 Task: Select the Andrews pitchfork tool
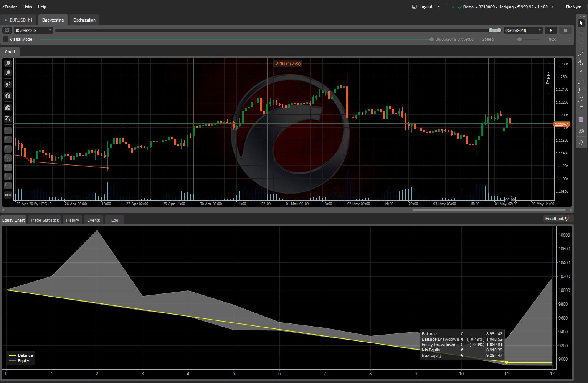coord(581,71)
